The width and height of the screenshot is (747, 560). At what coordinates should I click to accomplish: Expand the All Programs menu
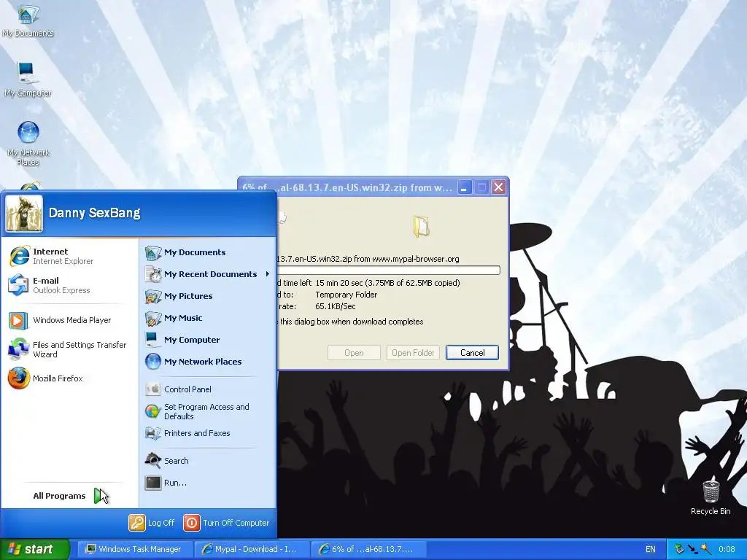69,496
